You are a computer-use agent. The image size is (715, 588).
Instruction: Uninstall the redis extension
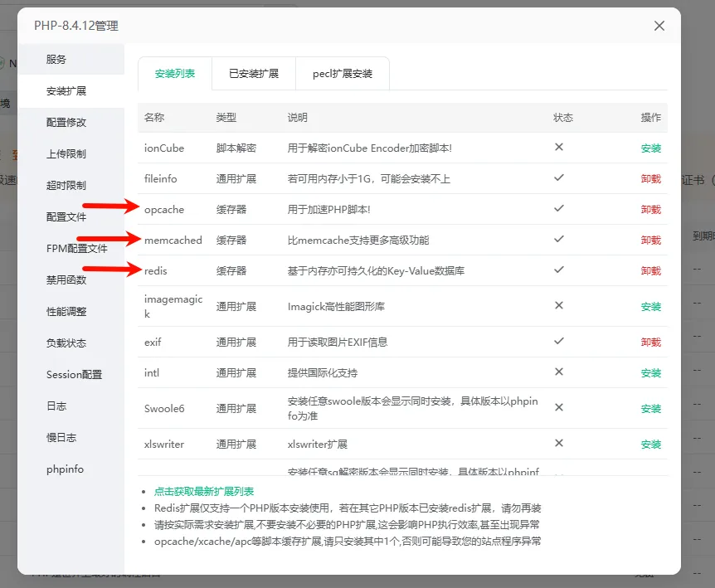(651, 271)
